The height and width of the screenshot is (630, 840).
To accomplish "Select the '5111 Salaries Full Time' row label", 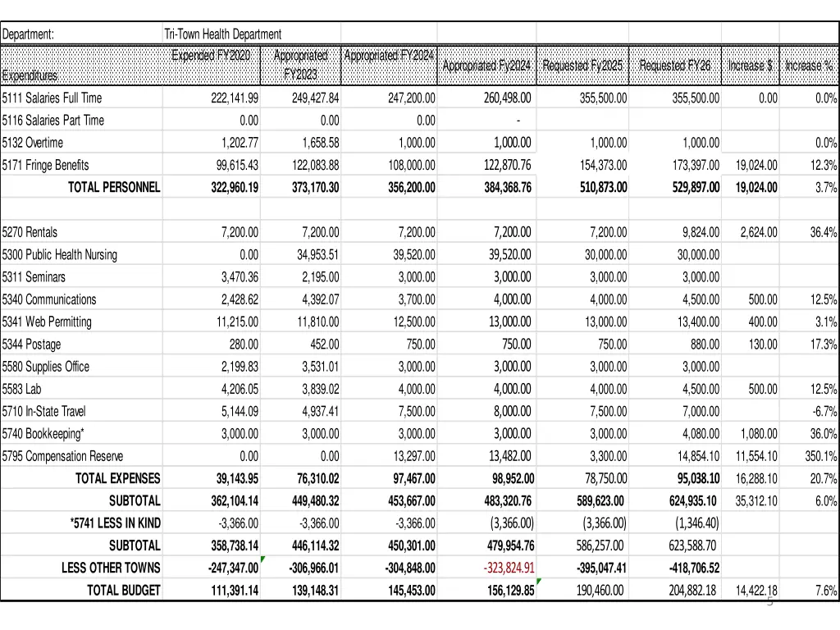I will (x=52, y=98).
